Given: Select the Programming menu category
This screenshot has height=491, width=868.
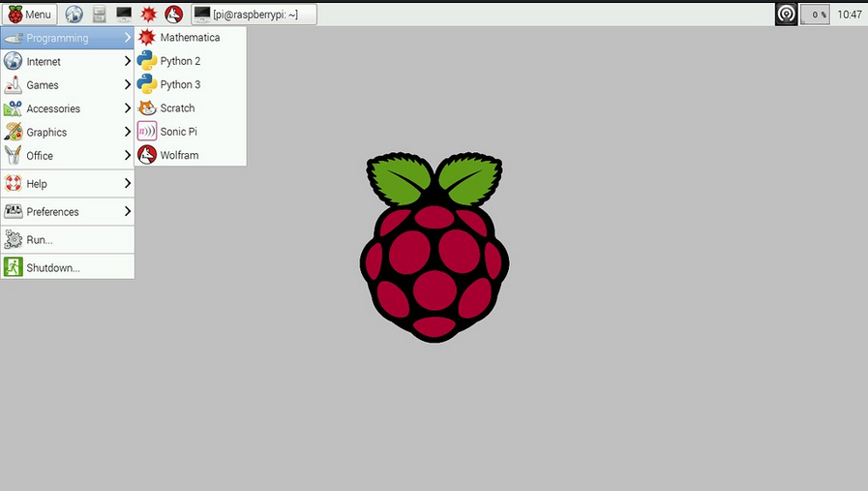Looking at the screenshot, I should (x=68, y=38).
